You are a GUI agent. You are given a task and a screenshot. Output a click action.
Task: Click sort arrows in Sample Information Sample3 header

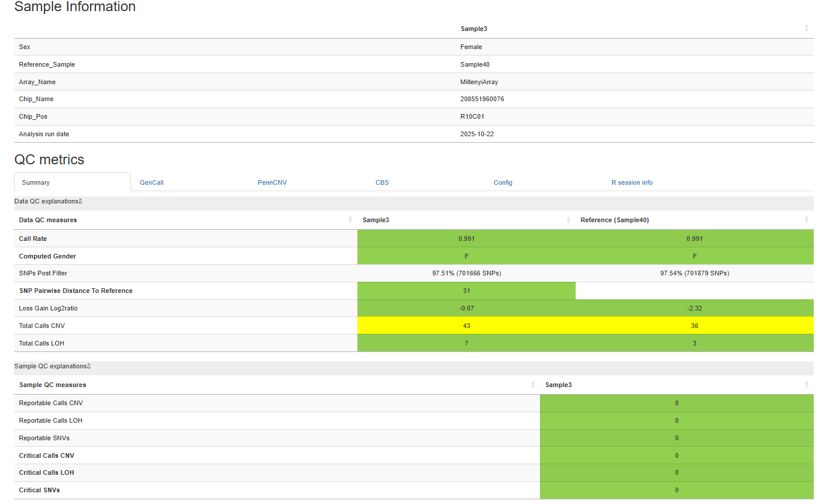click(806, 29)
